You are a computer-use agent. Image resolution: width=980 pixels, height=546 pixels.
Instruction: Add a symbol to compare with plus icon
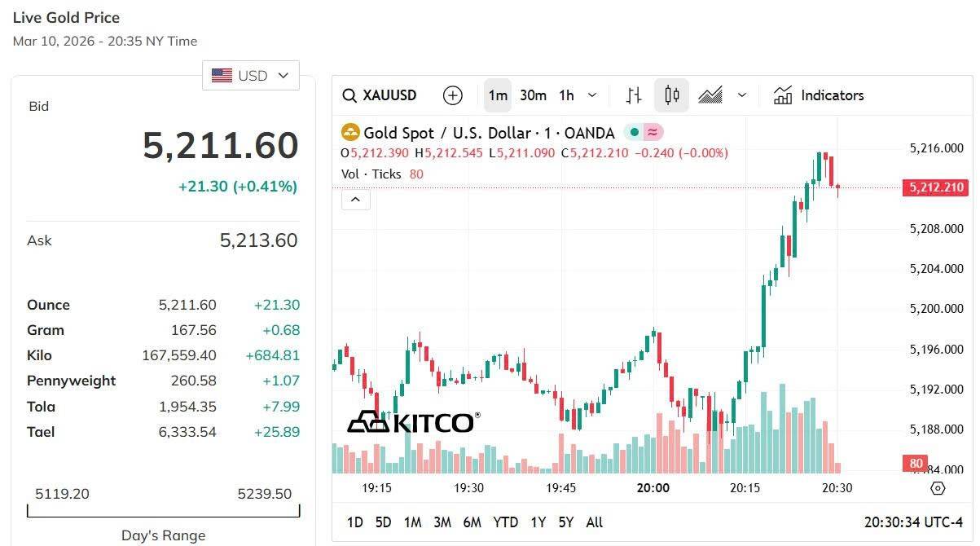coord(452,95)
